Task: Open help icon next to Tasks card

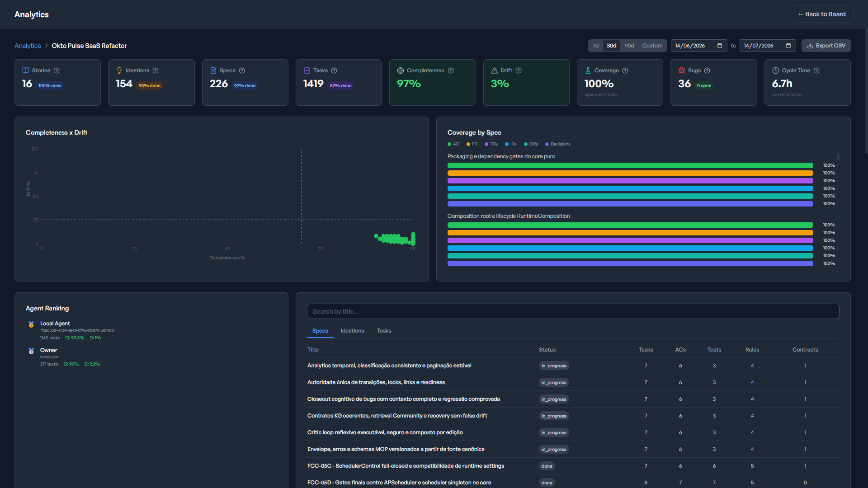Action: pyautogui.click(x=334, y=70)
